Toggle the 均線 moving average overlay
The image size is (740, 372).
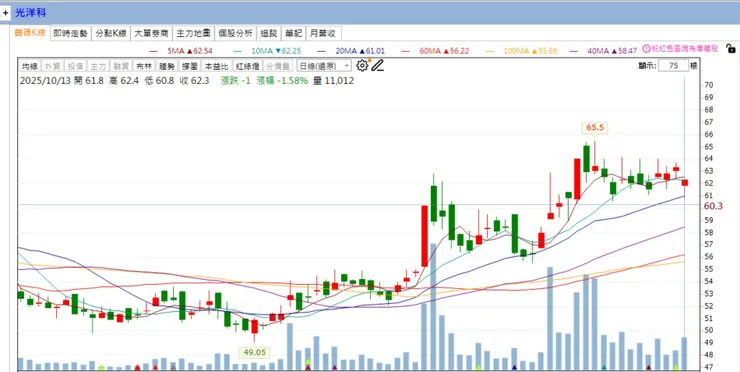29,66
